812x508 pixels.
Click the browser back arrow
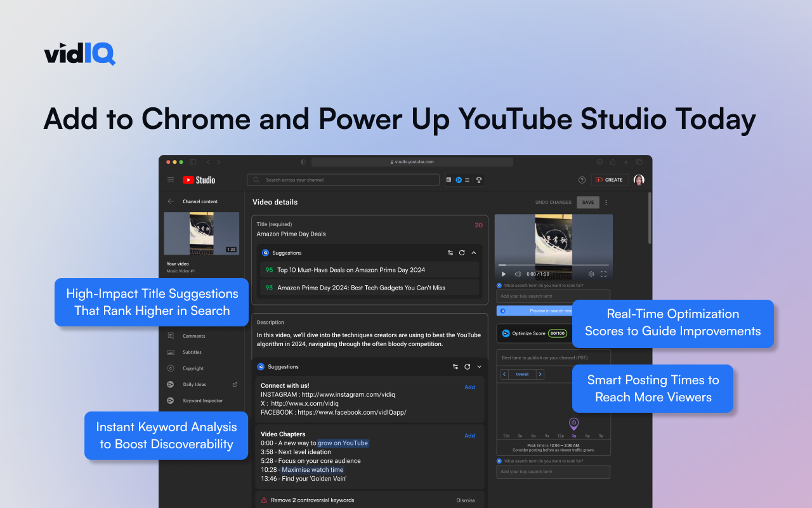coord(207,162)
